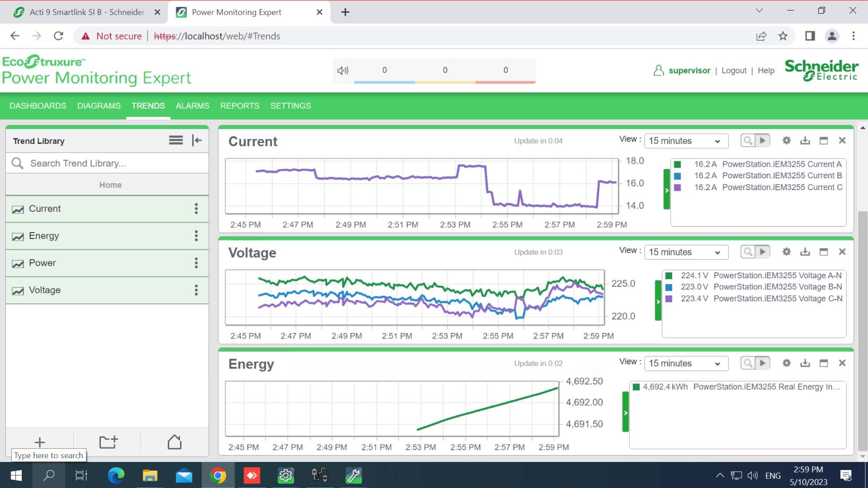Open Trend Library list menu icon
This screenshot has width=868, height=488.
tap(176, 140)
